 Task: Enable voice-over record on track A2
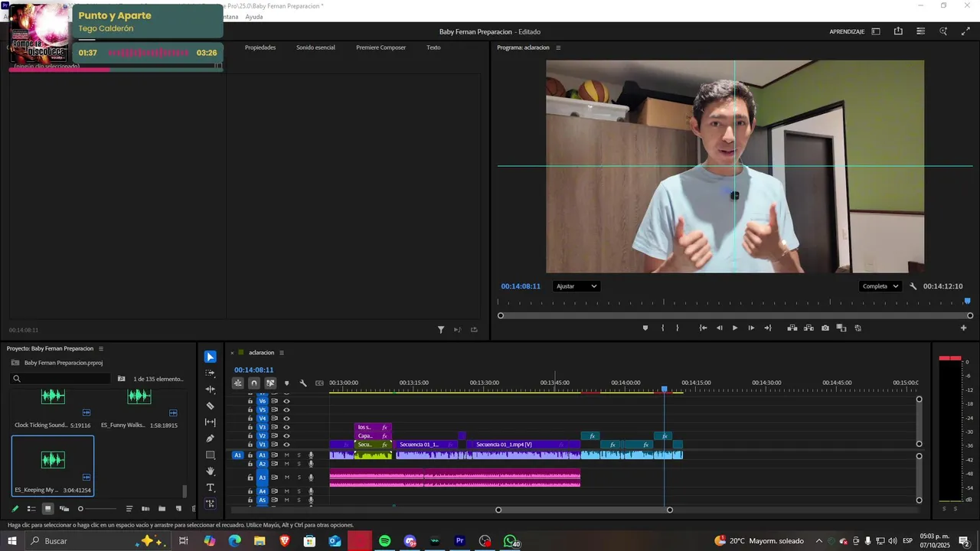click(x=311, y=464)
